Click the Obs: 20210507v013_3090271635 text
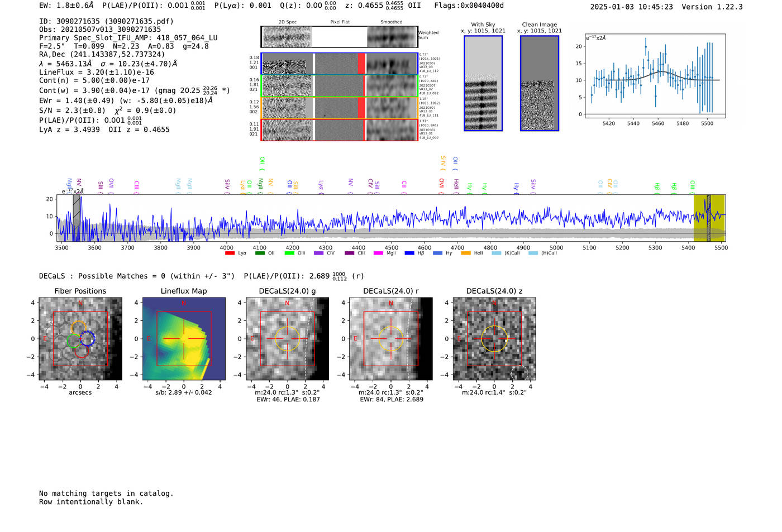Screen dimensions: 782x532 click(100, 30)
